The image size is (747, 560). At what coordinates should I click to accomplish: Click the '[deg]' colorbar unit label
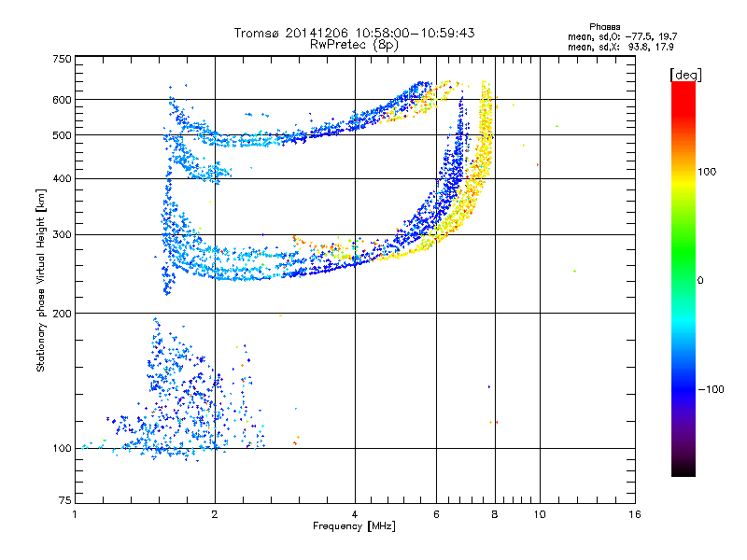pos(685,75)
